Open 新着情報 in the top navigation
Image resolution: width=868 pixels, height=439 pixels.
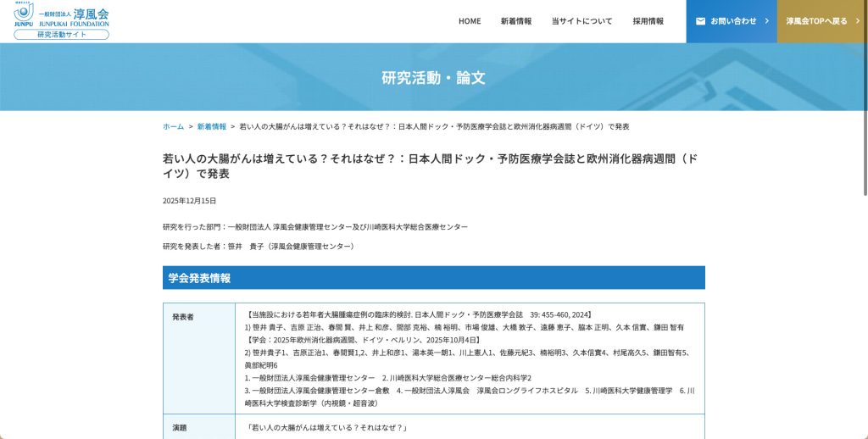coord(516,21)
